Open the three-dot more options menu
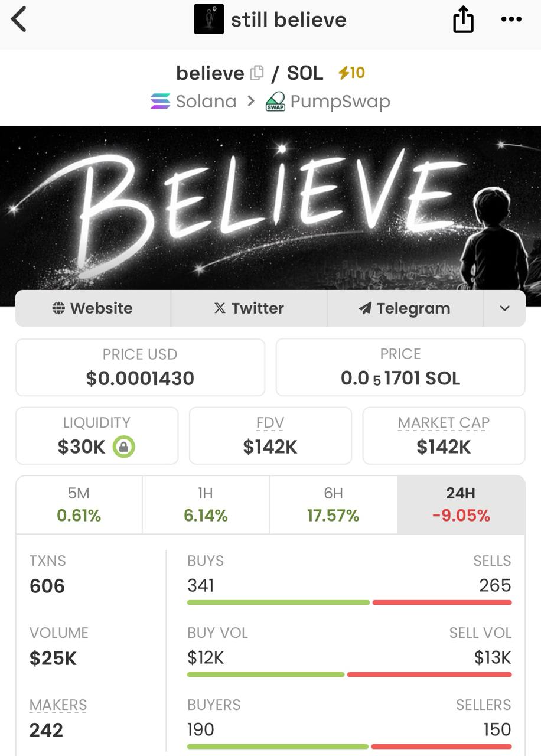541x756 pixels. tap(511, 19)
